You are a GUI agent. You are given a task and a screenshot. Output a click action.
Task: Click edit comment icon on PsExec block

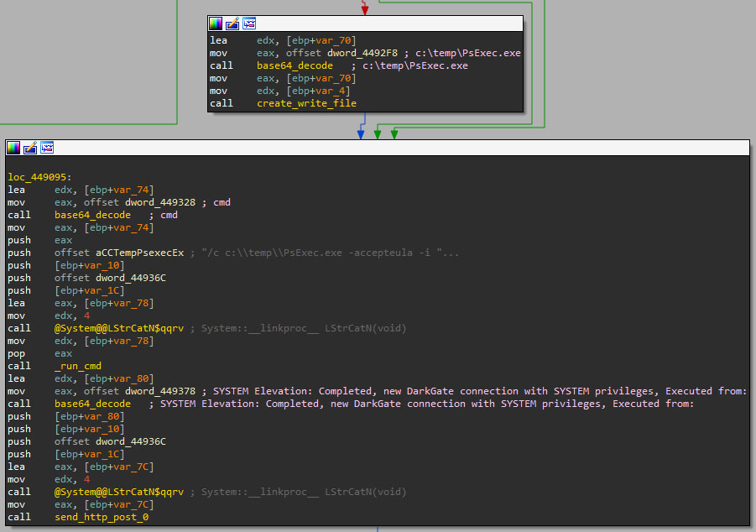coord(232,23)
